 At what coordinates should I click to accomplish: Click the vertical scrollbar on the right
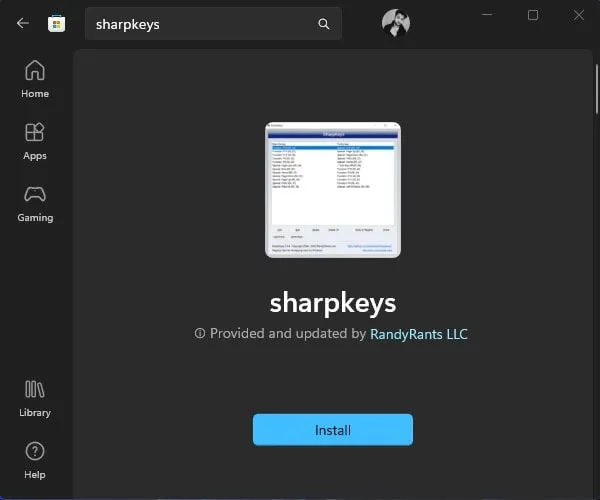pyautogui.click(x=596, y=89)
